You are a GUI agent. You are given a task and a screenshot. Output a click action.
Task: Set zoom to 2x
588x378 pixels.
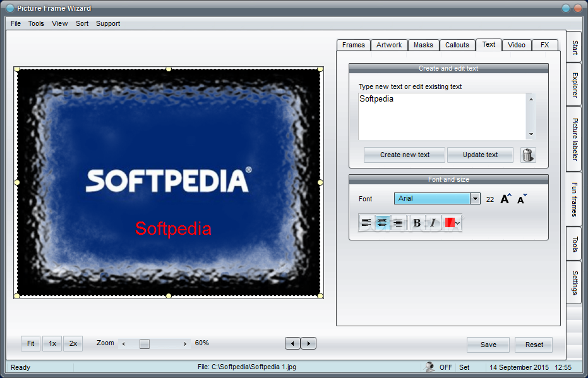click(x=73, y=343)
